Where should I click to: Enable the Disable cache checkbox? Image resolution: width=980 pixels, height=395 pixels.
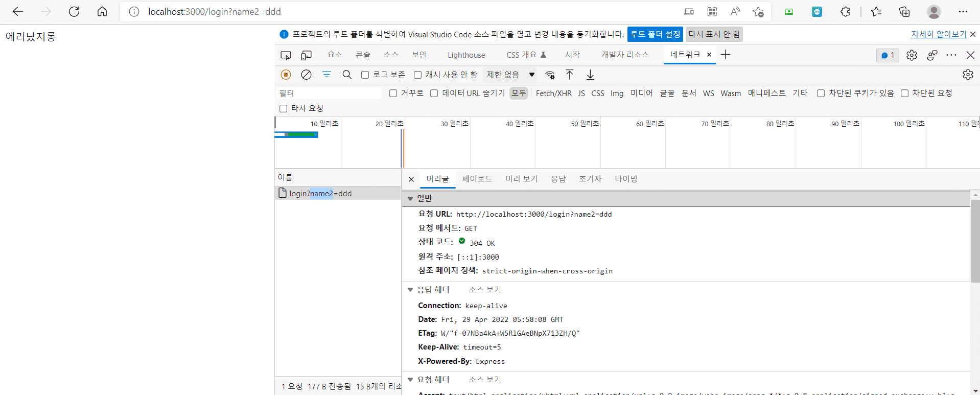tap(417, 75)
